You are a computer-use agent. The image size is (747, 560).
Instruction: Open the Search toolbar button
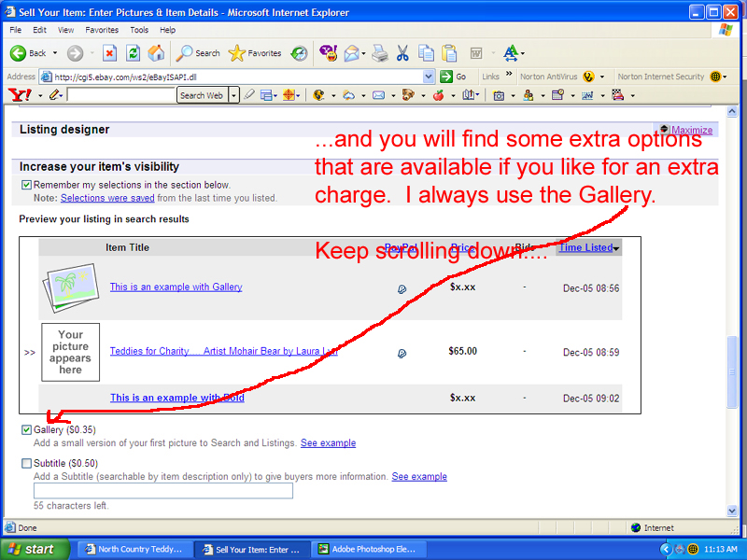[x=198, y=53]
